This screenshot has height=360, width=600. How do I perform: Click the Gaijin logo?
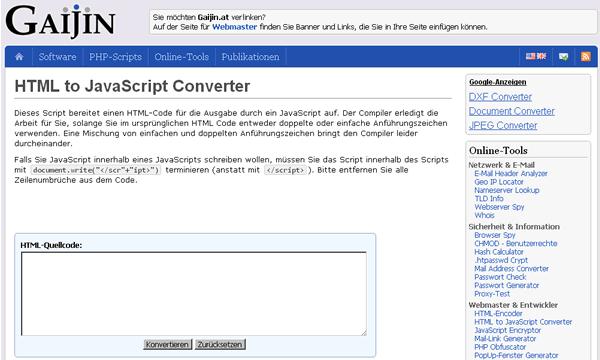tap(60, 21)
